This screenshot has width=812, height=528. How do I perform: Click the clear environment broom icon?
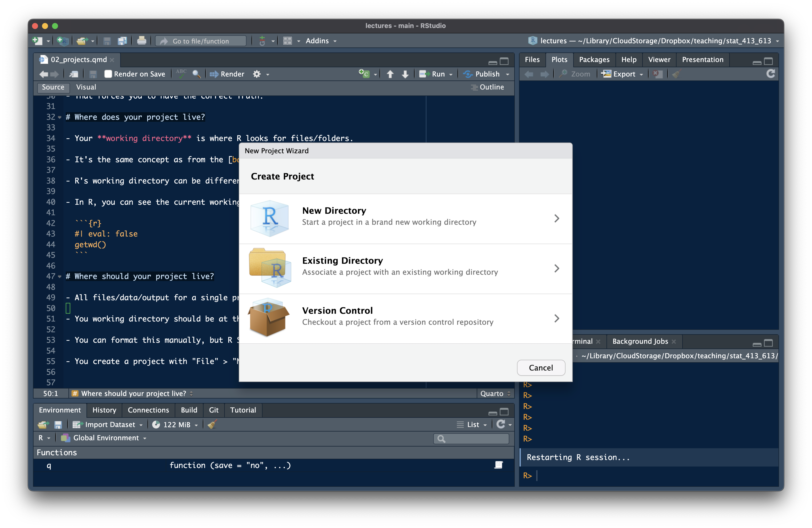(212, 424)
